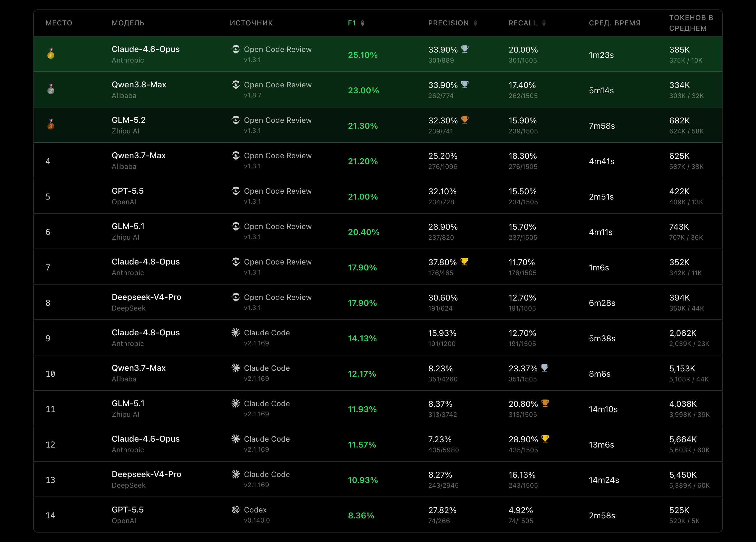The image size is (756, 542).
Task: Click the Claude Code starburst icon in rank 12 row
Action: tap(236, 439)
